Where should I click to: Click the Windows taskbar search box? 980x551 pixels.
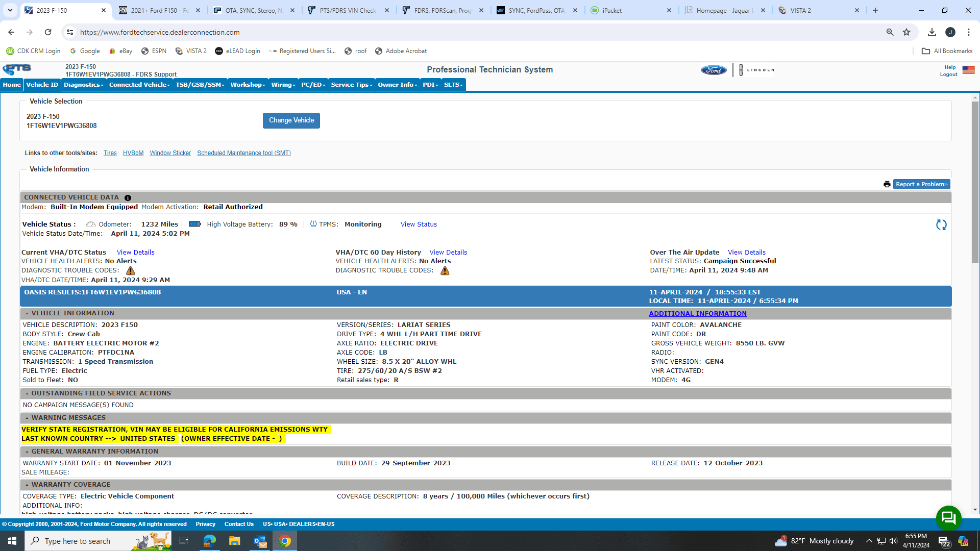pos(98,541)
